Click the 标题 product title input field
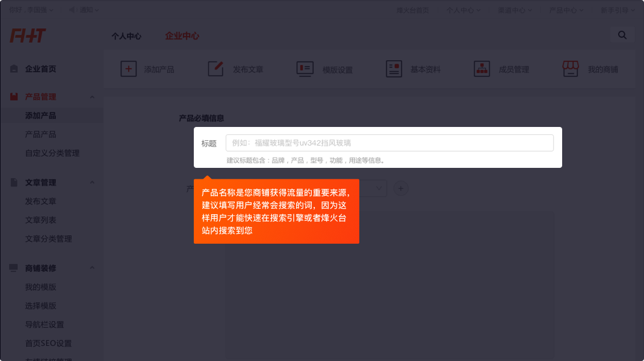The height and width of the screenshot is (361, 644). pyautogui.click(x=389, y=143)
